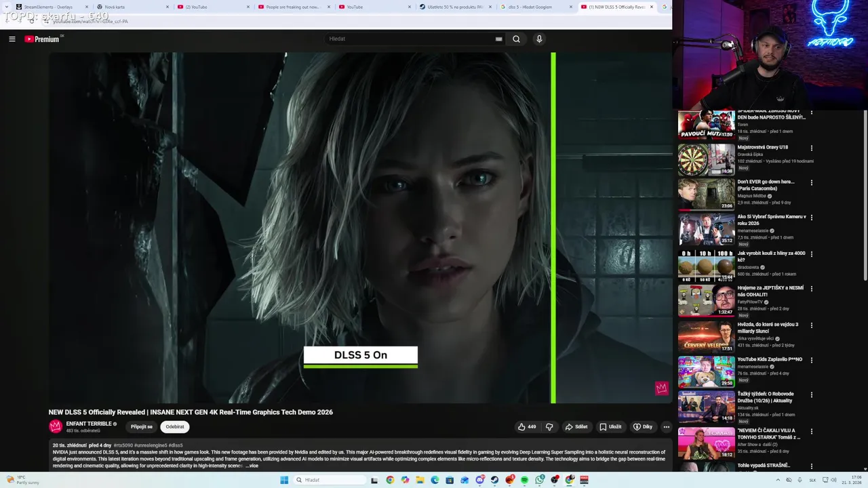This screenshot has width=868, height=488.
Task: Open options for YouTube Kids Zaplavilo video
Action: point(811,360)
